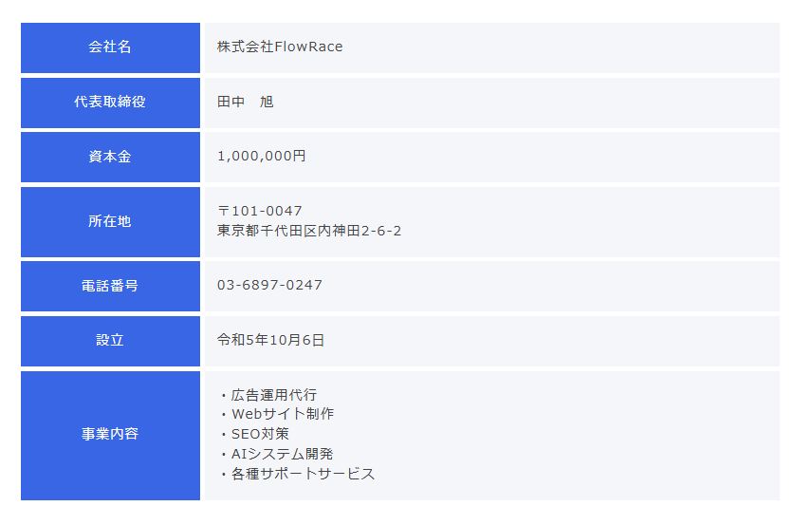Select the founding date 令和5年10月6日
The height and width of the screenshot is (525, 812).
click(271, 340)
